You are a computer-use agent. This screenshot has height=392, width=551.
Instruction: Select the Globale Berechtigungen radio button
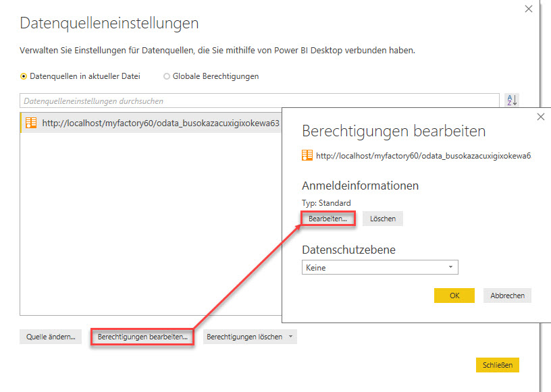167,76
